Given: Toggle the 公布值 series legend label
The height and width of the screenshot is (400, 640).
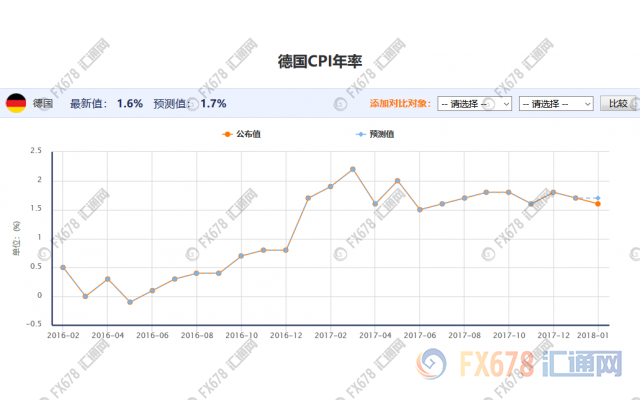Looking at the screenshot, I should point(247,133).
